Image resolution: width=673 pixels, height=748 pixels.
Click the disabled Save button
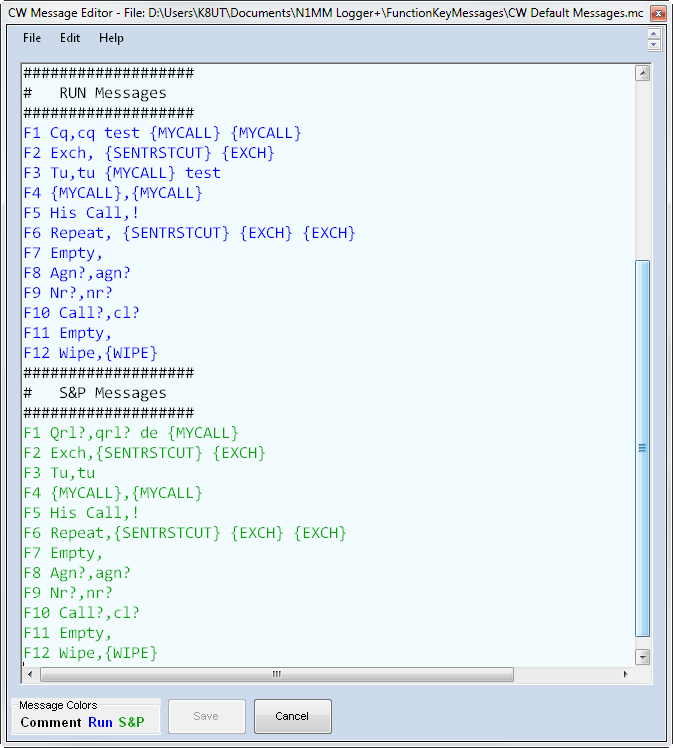pos(207,716)
